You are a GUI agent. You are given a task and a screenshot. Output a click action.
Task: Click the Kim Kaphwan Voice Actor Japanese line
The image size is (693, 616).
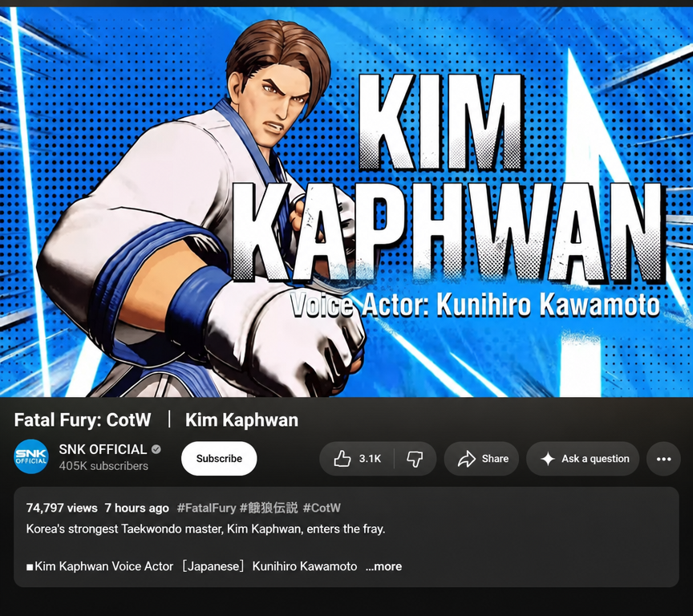[x=192, y=566]
